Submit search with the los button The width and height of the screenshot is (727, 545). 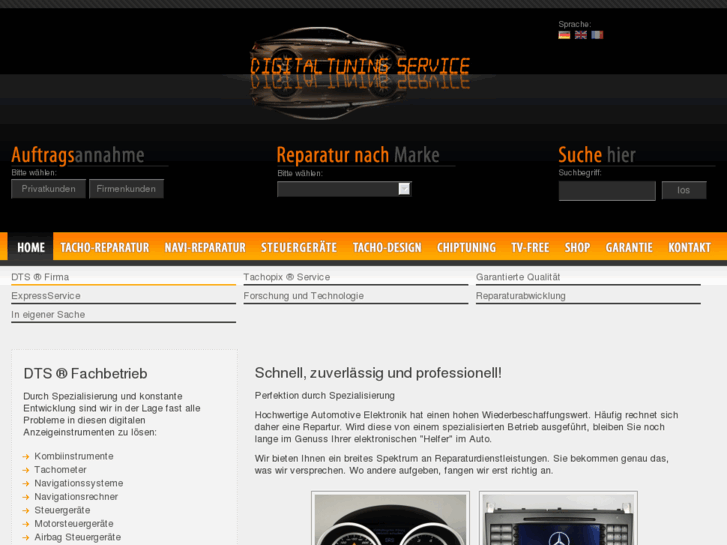(x=684, y=190)
